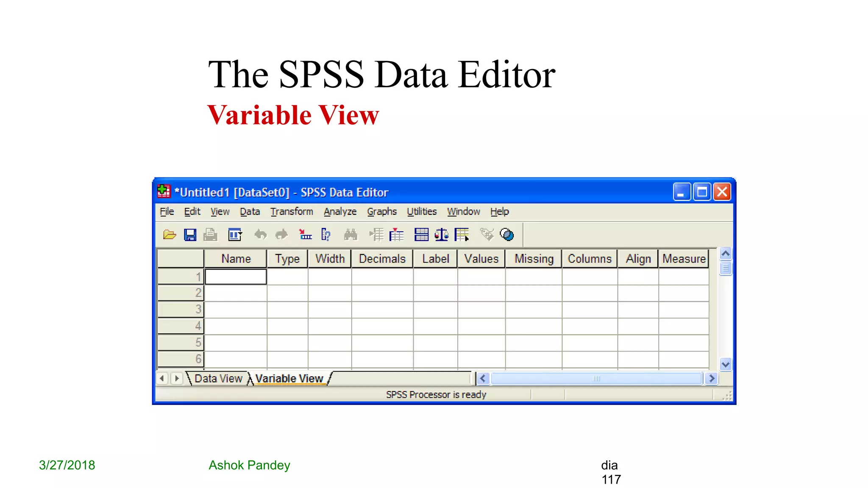Screen dimensions: 868x488
Task: Select row header 2
Action: coord(181,293)
